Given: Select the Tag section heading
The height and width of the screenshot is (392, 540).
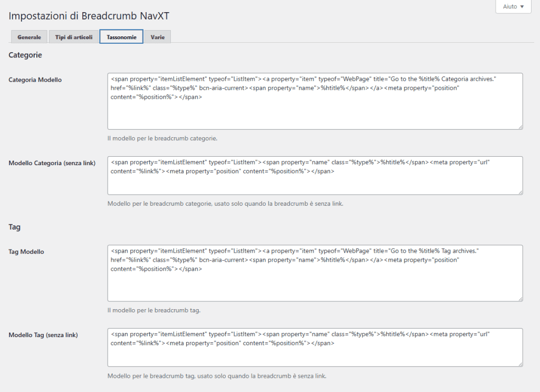Looking at the screenshot, I should tap(14, 227).
